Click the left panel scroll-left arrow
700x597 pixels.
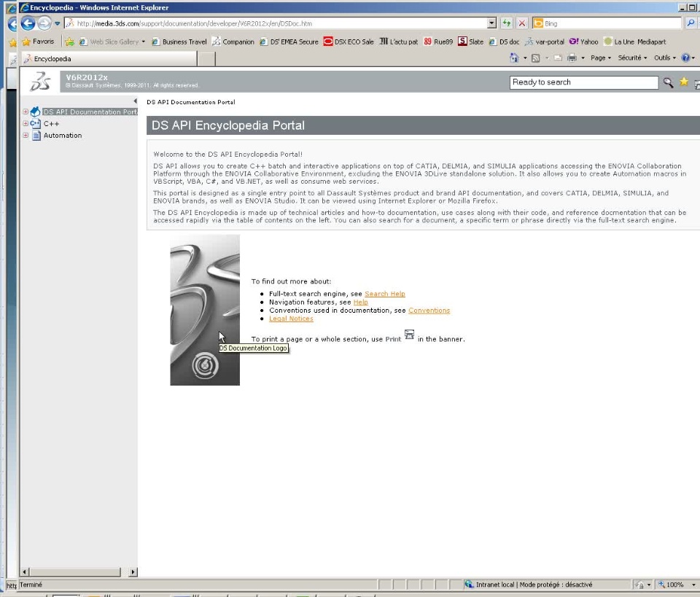coord(25,571)
